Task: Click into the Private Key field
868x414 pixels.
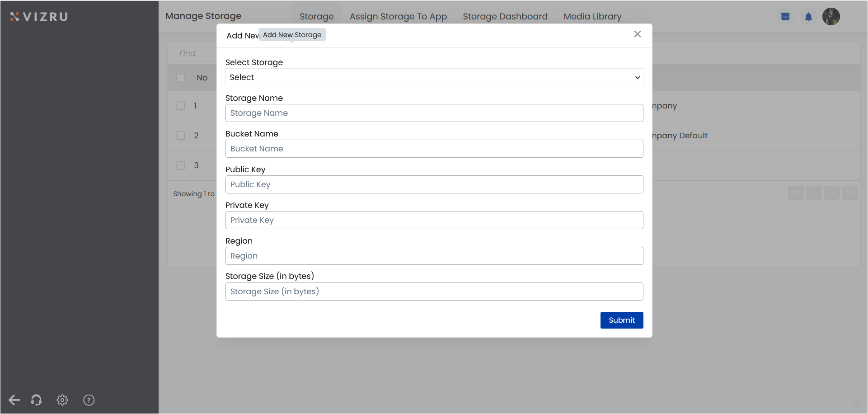Action: click(434, 220)
